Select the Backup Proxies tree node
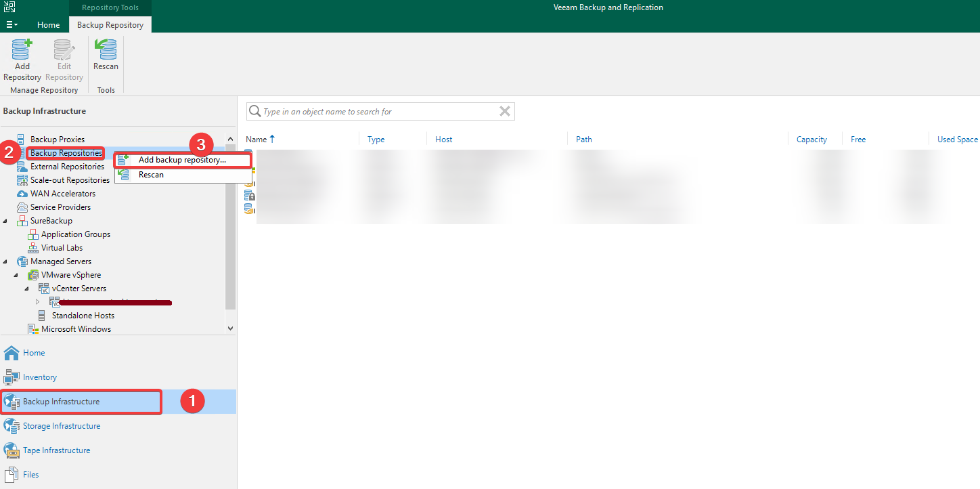980x489 pixels. click(x=58, y=140)
